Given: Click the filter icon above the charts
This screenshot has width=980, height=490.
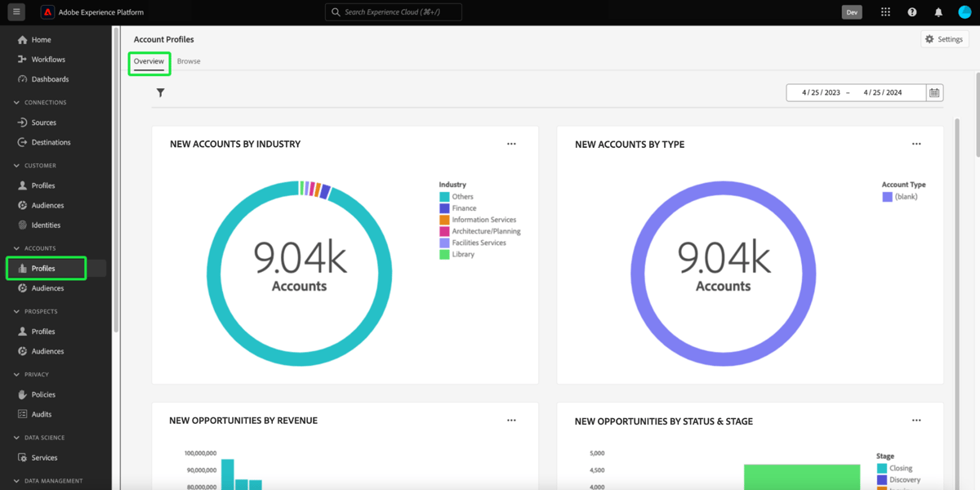Looking at the screenshot, I should [x=160, y=92].
